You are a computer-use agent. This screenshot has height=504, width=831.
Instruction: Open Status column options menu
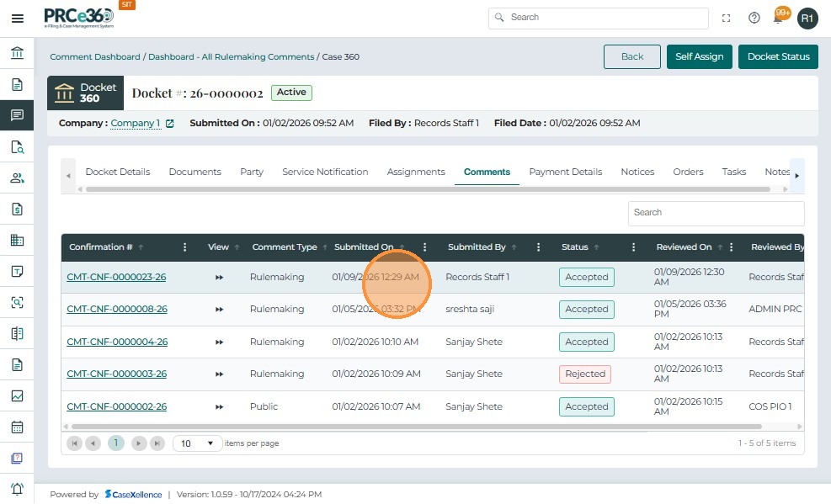(x=634, y=247)
